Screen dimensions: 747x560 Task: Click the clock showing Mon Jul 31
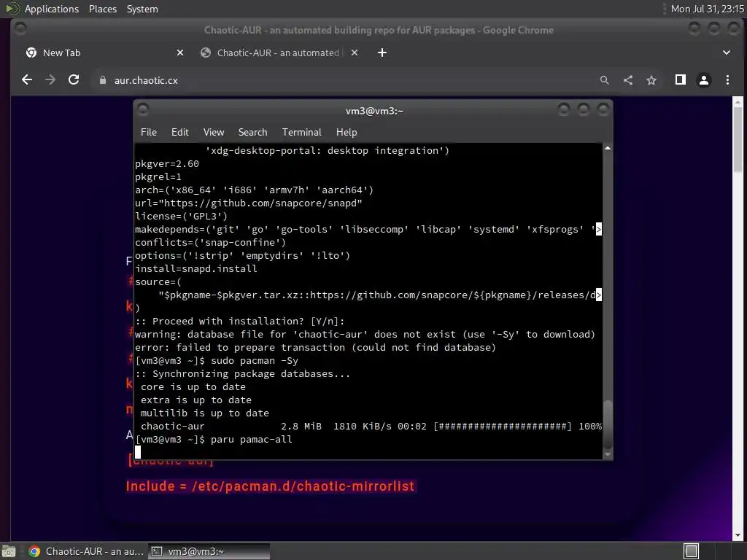coord(707,9)
